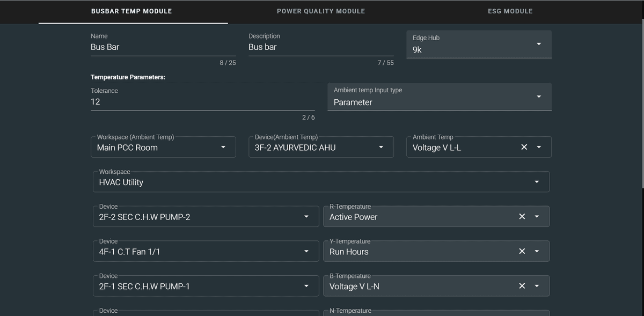Select the Busbar Temp Module tab

[x=131, y=11]
